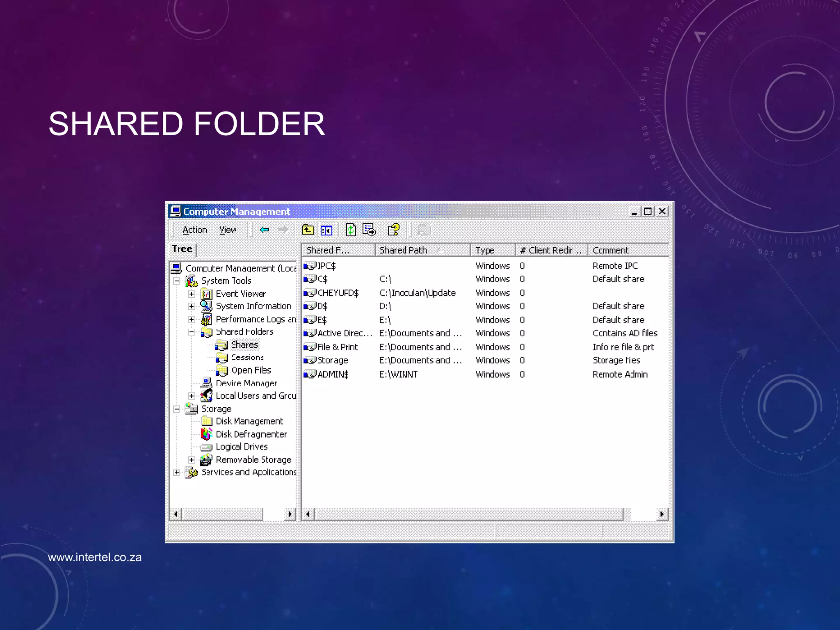Expand the Event Viewer node
Image resolution: width=840 pixels, height=630 pixels.
point(192,294)
